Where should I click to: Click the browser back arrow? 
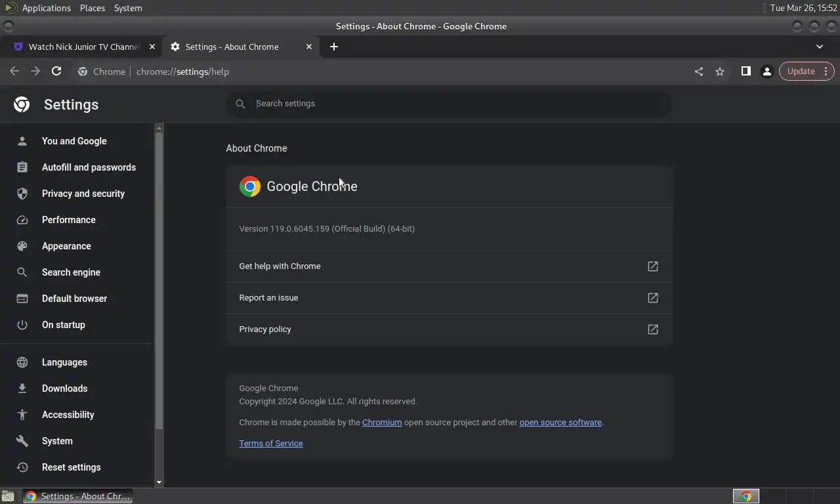14,72
